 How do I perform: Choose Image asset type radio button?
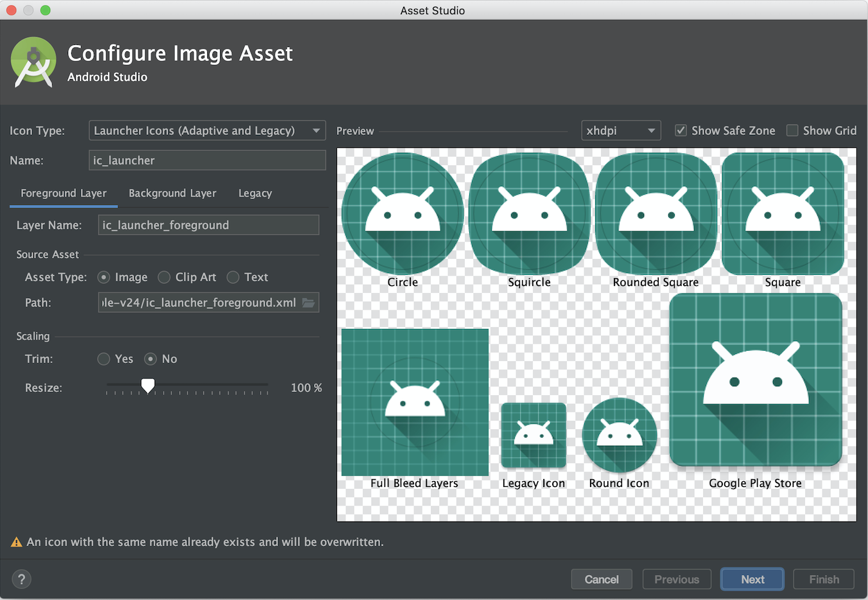(103, 277)
